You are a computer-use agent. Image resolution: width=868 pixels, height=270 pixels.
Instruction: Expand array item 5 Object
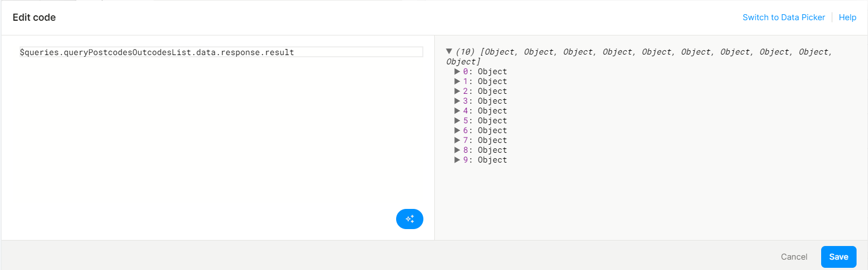[x=457, y=121]
